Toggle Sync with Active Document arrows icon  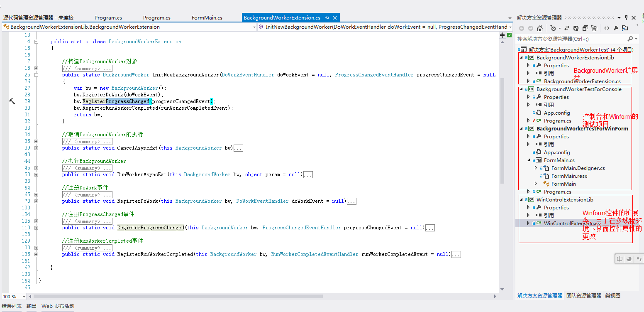567,28
